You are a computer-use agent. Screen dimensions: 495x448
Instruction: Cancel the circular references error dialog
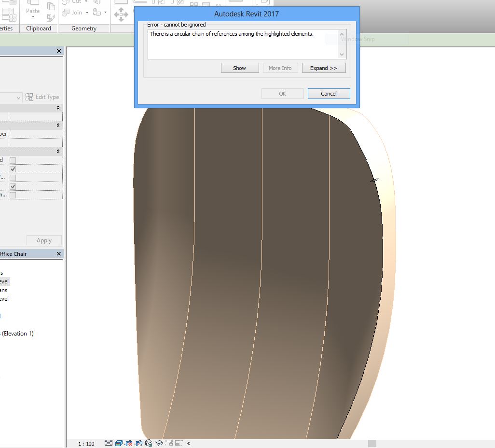pyautogui.click(x=329, y=93)
